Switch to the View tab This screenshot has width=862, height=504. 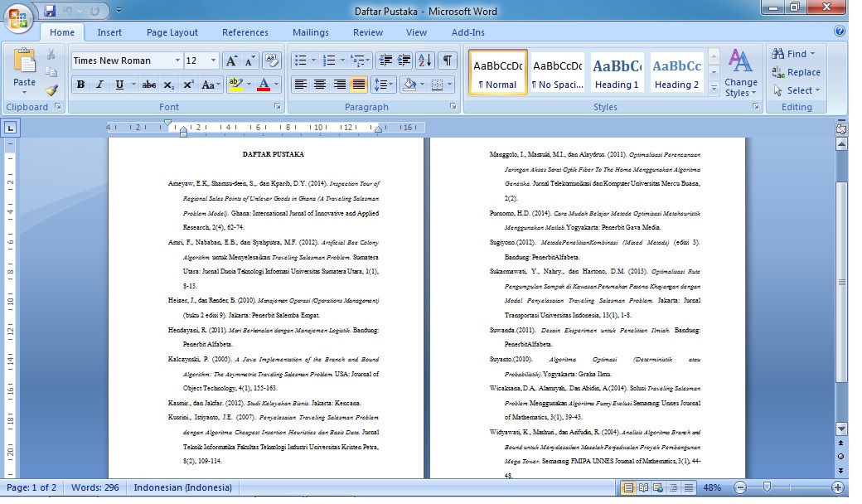416,32
